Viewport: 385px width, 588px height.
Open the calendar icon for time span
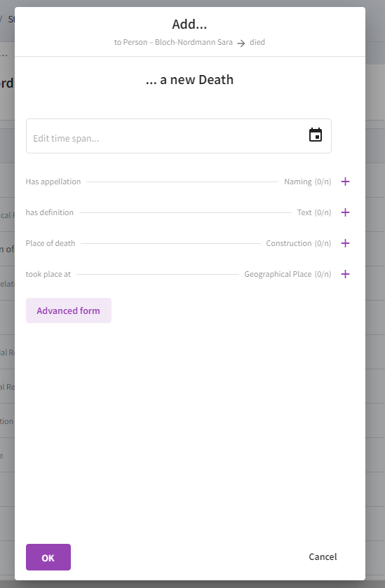click(x=315, y=135)
